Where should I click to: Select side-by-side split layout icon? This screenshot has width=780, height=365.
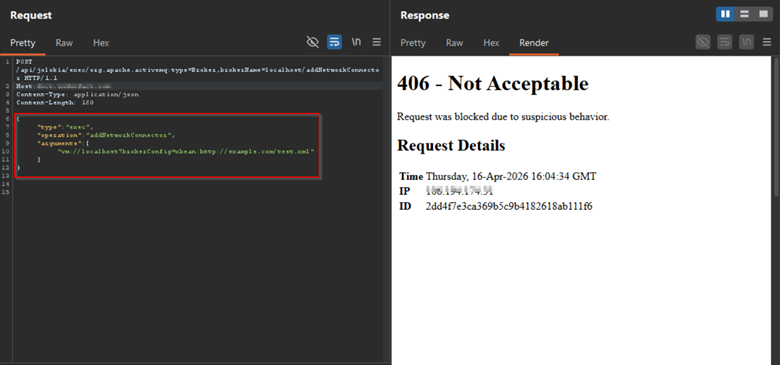pyautogui.click(x=726, y=14)
